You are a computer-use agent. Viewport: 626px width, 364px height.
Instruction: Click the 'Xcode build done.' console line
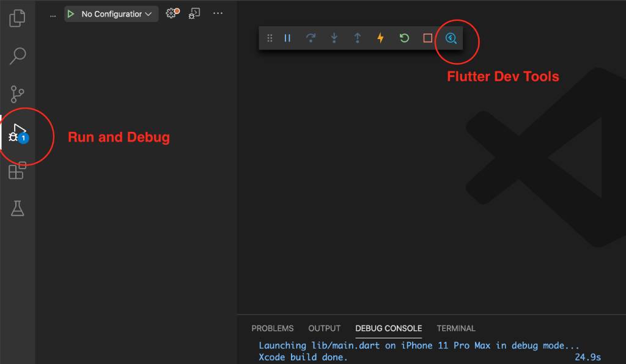303,357
